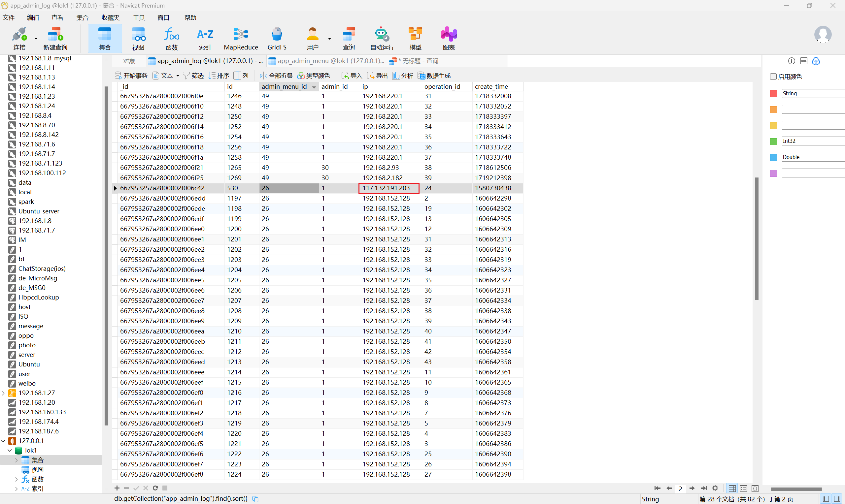Click the 导出 export button
845x504 pixels.
[377, 76]
